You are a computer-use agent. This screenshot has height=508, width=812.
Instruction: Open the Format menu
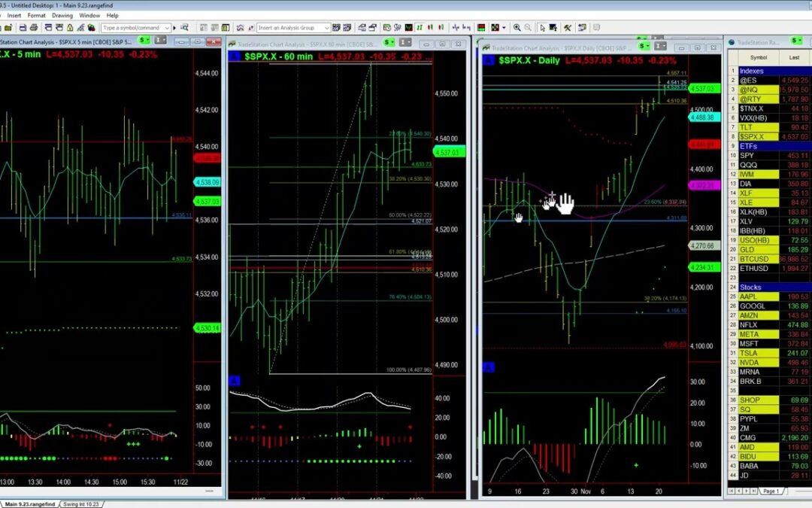(36, 16)
